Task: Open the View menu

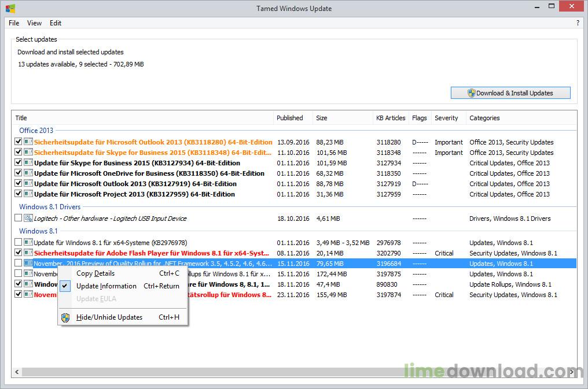Action: (34, 23)
